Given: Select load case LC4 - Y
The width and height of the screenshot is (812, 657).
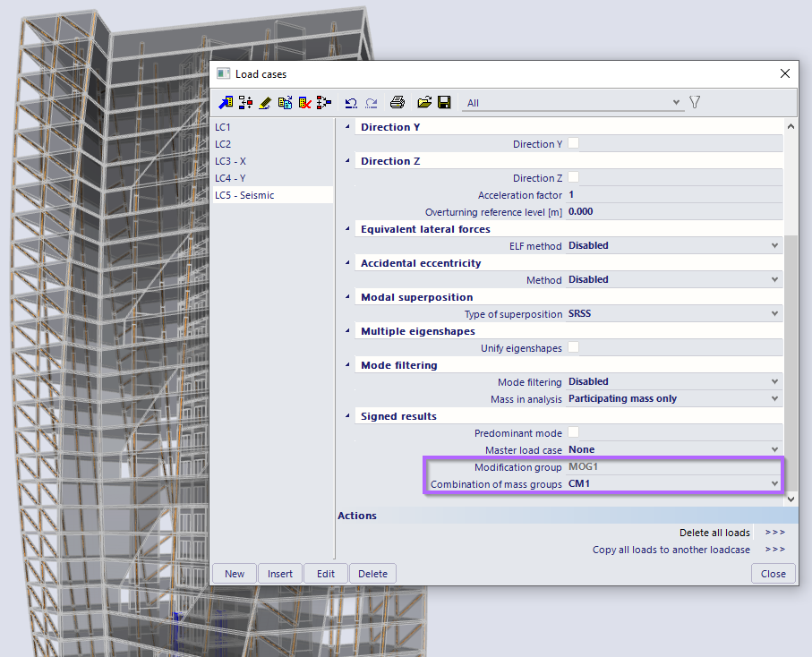Looking at the screenshot, I should 272,178.
